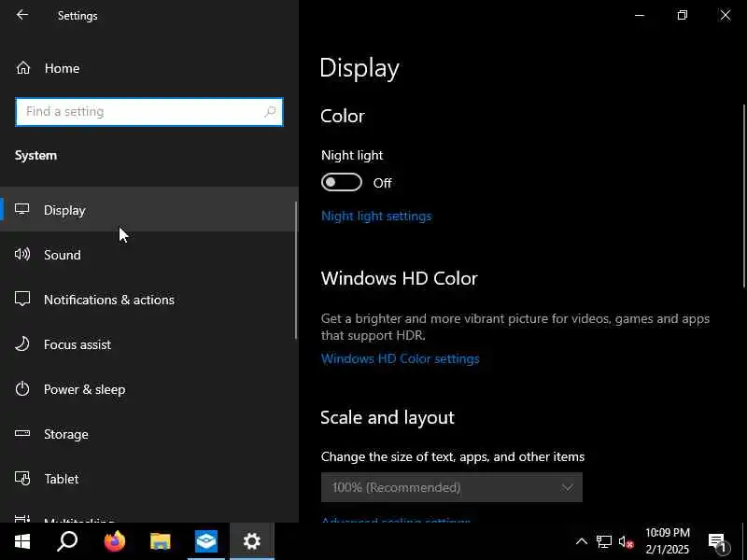
Task: Click the Find a setting search box
Action: 149,112
